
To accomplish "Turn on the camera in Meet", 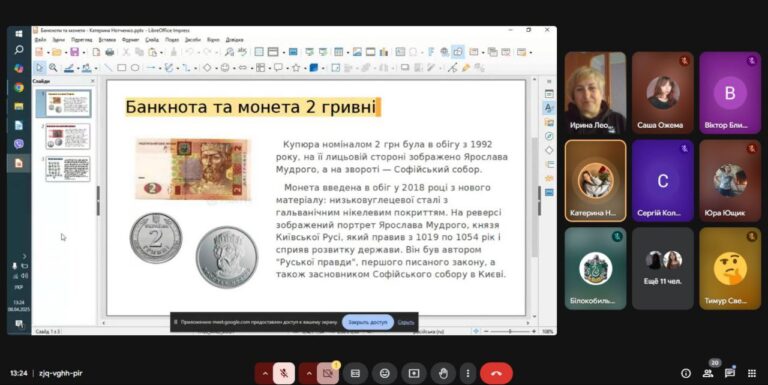I will coord(328,373).
